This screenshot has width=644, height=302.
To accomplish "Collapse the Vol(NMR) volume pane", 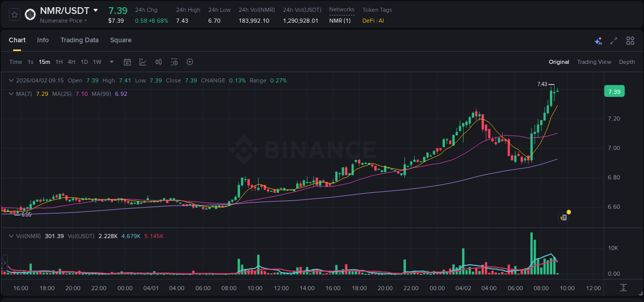I will pyautogui.click(x=11, y=236).
